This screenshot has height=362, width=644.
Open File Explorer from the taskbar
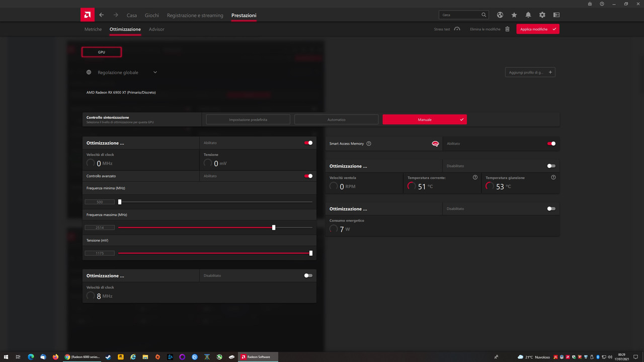click(x=145, y=357)
